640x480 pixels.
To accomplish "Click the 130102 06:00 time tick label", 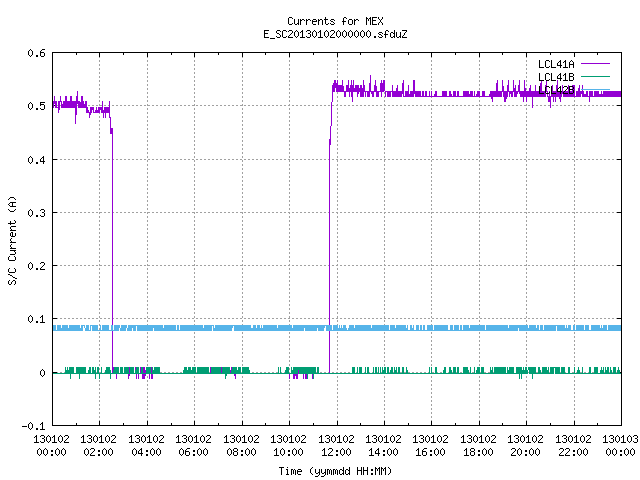I will click(193, 445).
